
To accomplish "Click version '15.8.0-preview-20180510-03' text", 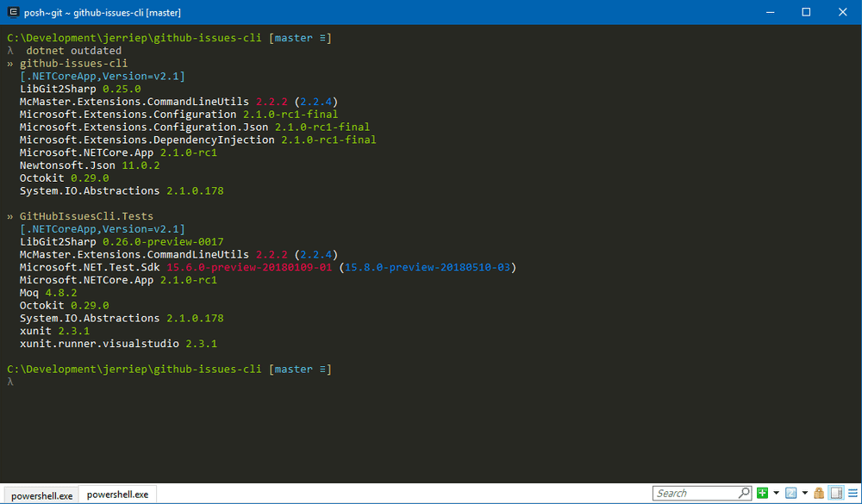I will (428, 267).
